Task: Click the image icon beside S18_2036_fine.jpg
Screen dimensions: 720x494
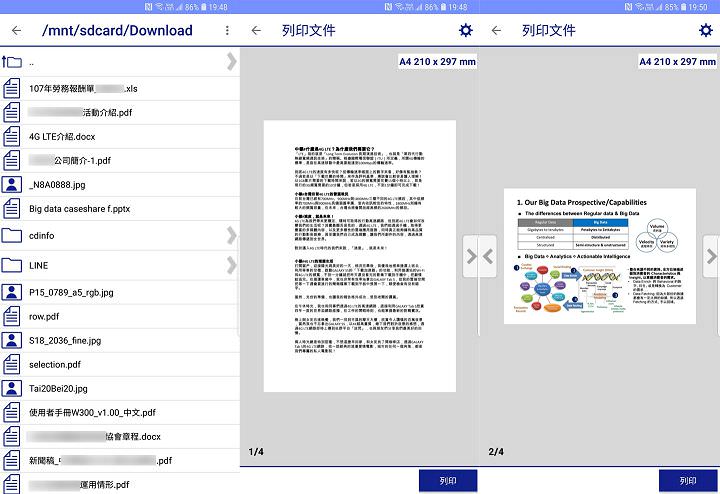Action: click(x=11, y=340)
